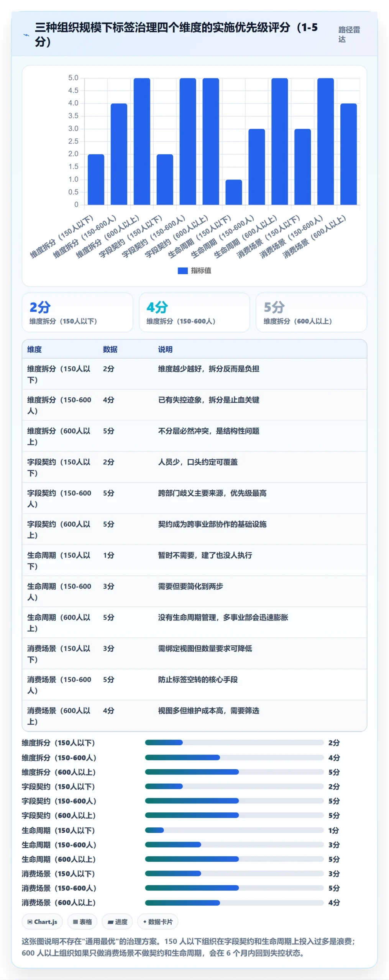The width and height of the screenshot is (389, 980).
Task: Open the 2分 维度拆分（150人以下）card
Action: [x=77, y=312]
